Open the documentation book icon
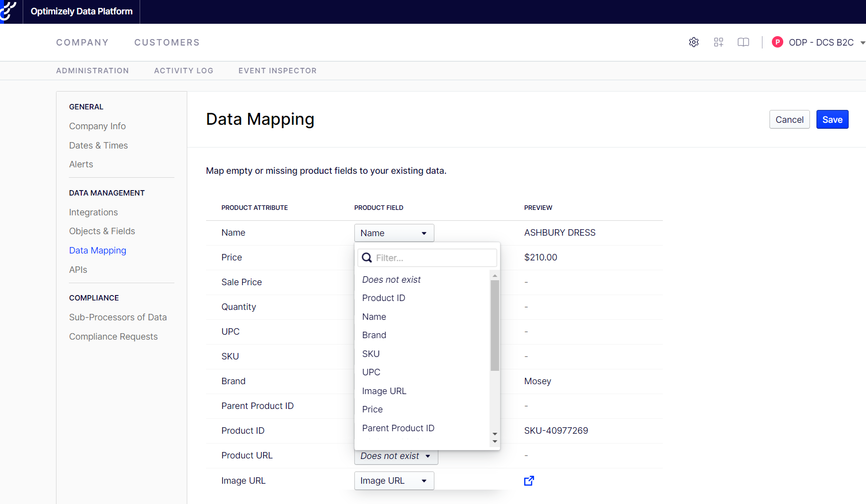Image resolution: width=866 pixels, height=504 pixels. pyautogui.click(x=743, y=43)
